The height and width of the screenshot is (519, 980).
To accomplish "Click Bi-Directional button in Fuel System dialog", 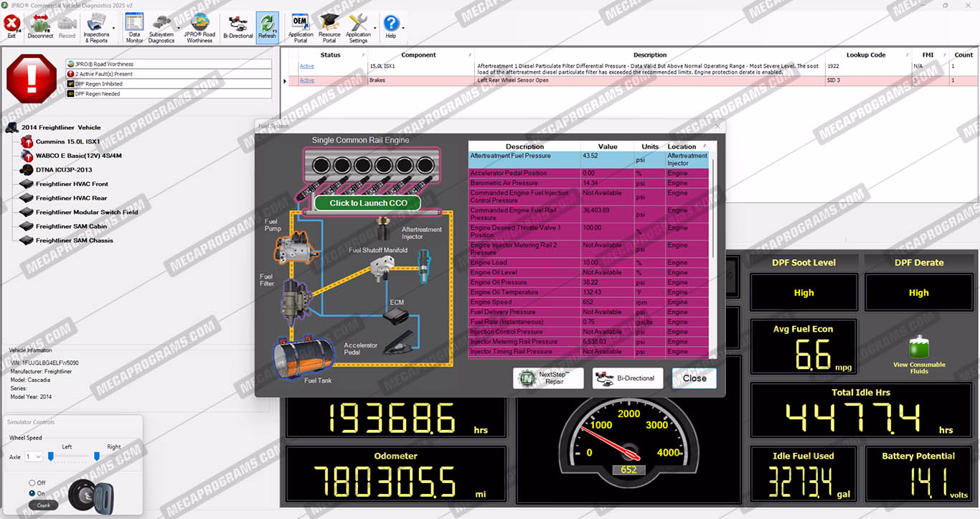I will [628, 378].
